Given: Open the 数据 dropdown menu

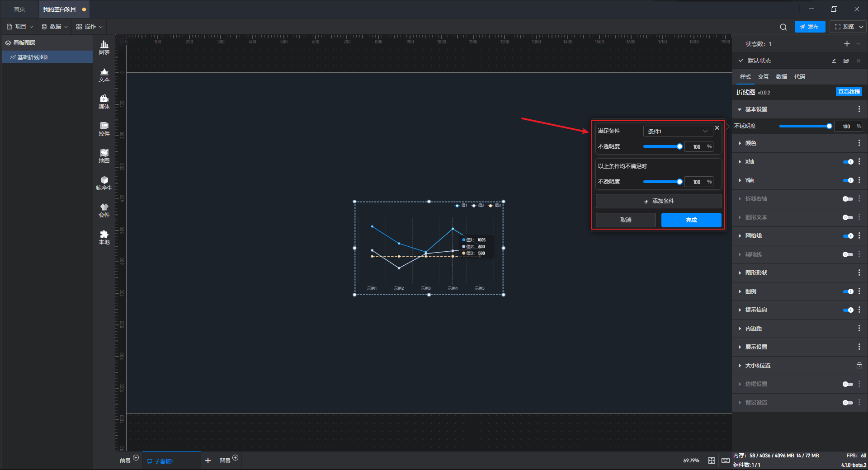Looking at the screenshot, I should 55,27.
